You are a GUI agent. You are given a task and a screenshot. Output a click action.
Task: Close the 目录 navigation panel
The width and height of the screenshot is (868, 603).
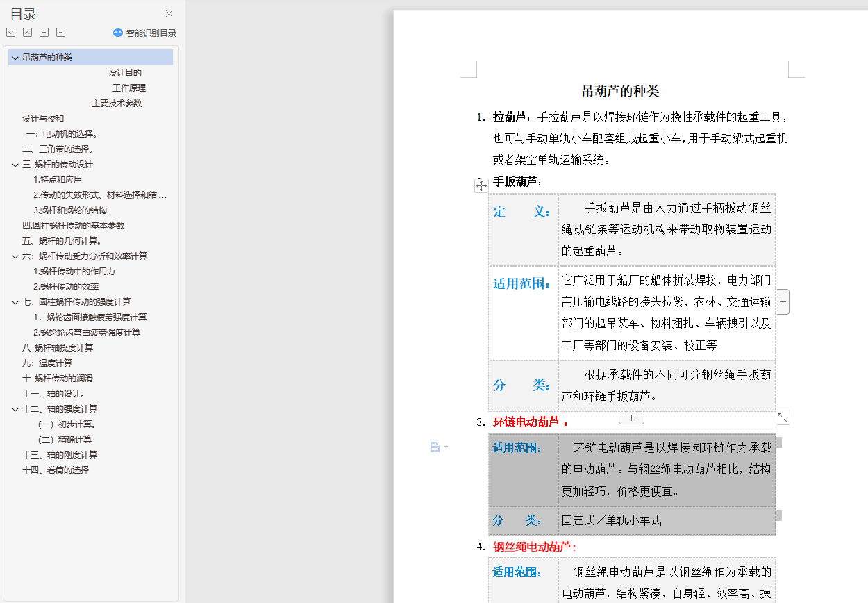click(169, 14)
